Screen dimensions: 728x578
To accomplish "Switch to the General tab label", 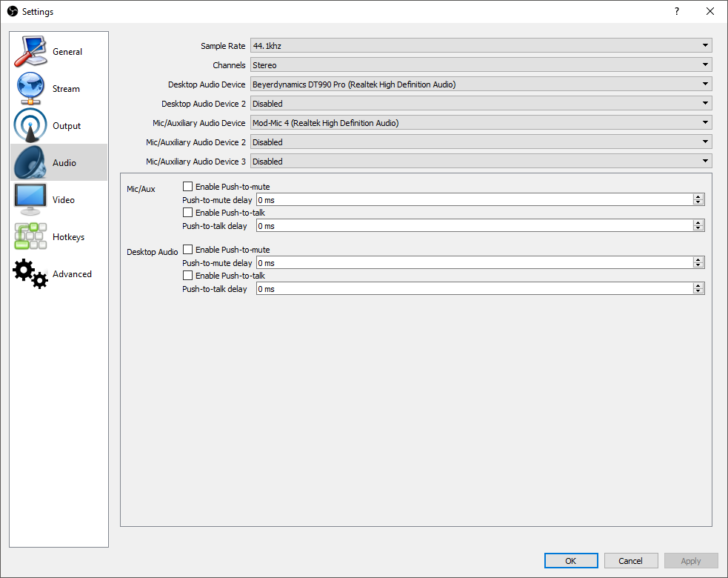I will pos(67,52).
